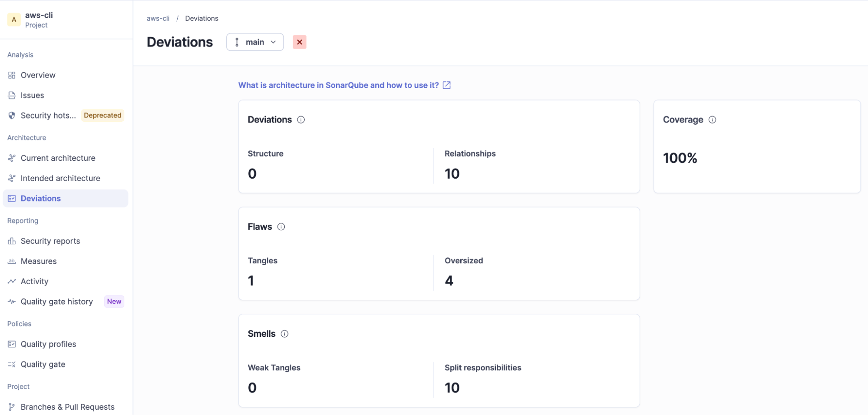Click the Oversized count 4
Viewport: 868px width, 415px height.
pos(449,281)
